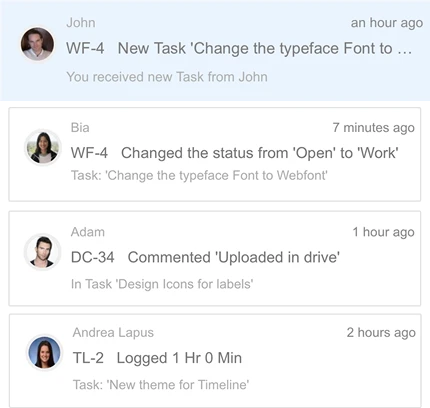Select the highlighted John notification
Screen dimensions: 430x408
point(215,50)
